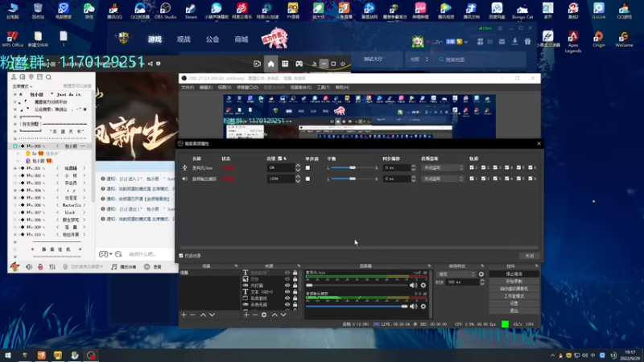644x362 pixels.
Task: Click start recording button in OBS controls
Action: (x=514, y=282)
